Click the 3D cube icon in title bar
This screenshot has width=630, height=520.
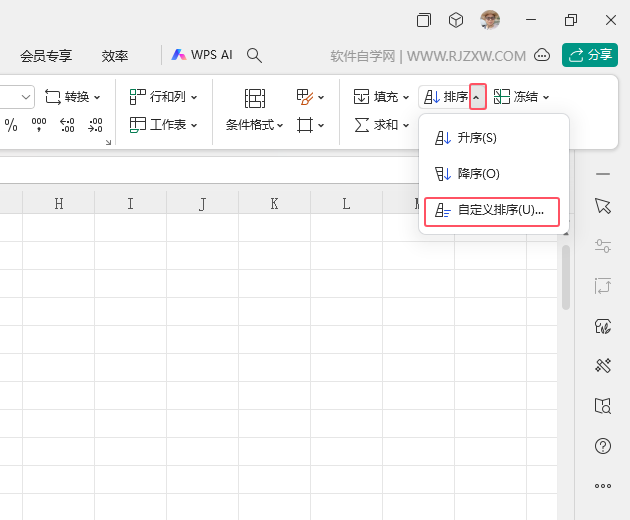(456, 20)
